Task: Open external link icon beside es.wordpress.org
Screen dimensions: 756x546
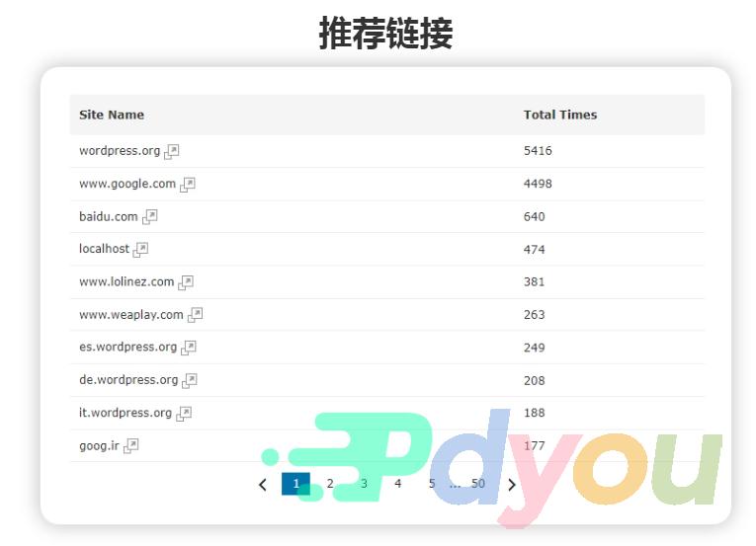Action: tap(189, 348)
